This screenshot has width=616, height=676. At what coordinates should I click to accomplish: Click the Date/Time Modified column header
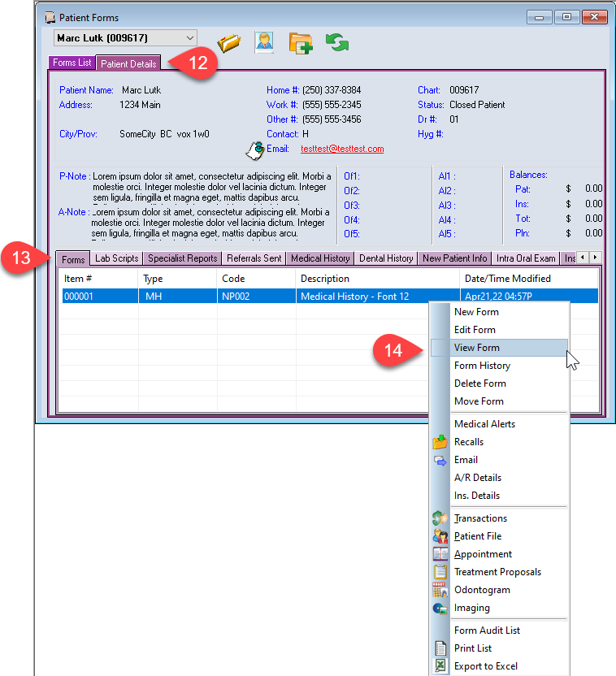(529, 279)
